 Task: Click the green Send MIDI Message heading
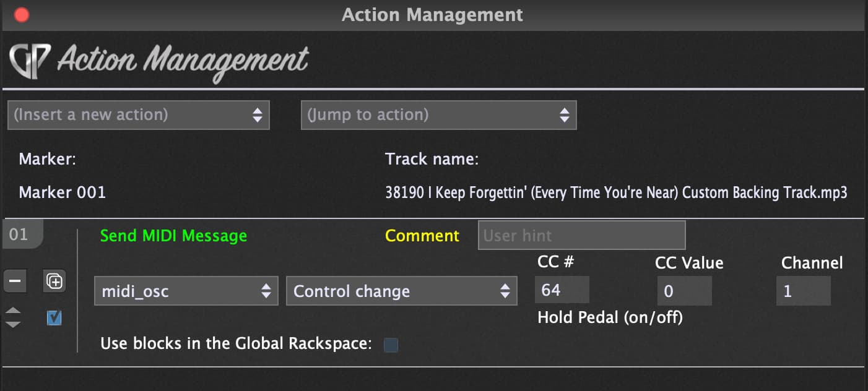click(x=173, y=236)
